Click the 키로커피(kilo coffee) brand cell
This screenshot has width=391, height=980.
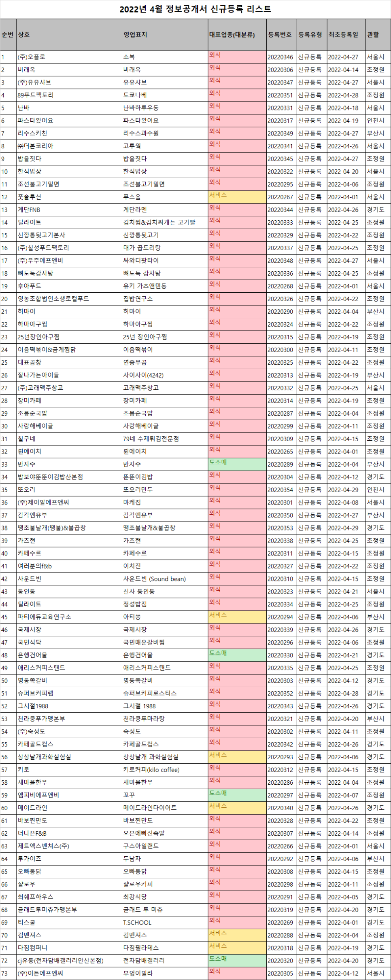pyautogui.click(x=165, y=769)
